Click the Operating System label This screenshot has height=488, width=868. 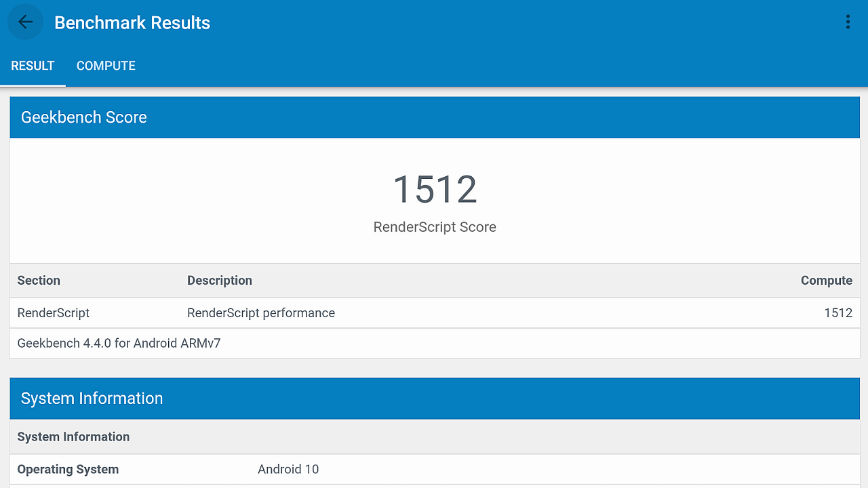click(68, 469)
